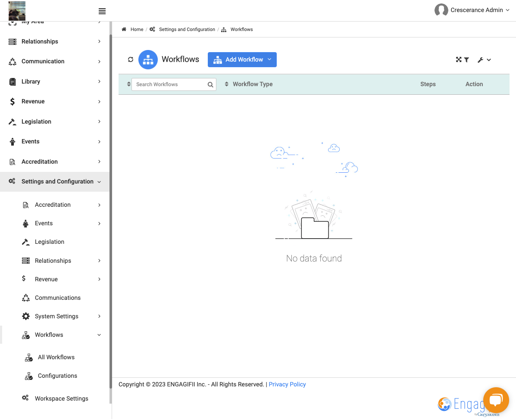Click the submenu Communications icon
Screen dimensions: 516x420
(26, 298)
